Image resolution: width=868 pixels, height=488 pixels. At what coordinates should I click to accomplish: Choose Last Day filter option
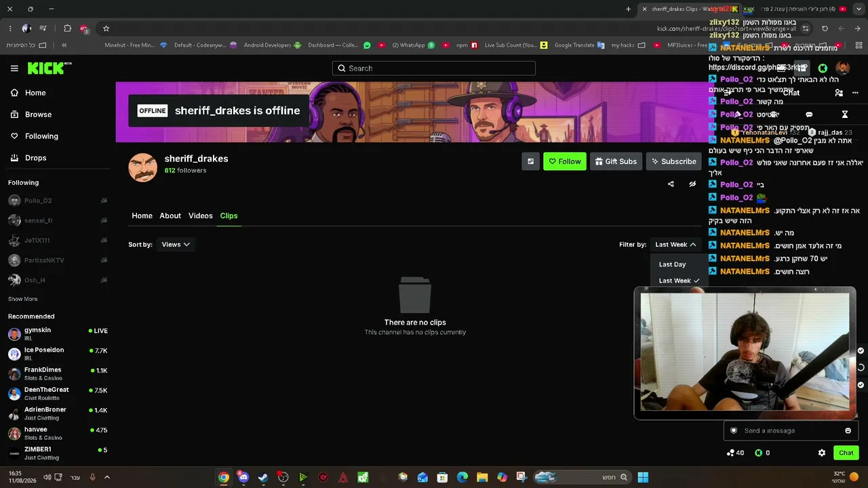[x=672, y=264]
